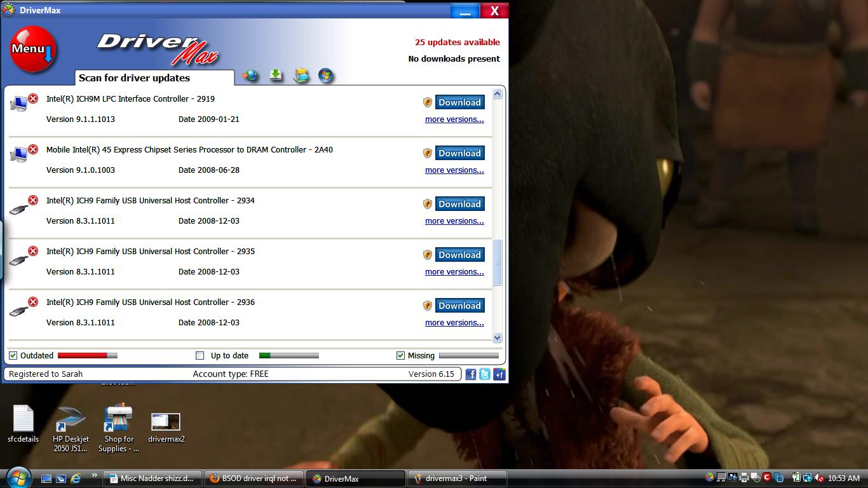This screenshot has height=488, width=868.
Task: Open the driver backup archive tab icon
Action: 301,76
